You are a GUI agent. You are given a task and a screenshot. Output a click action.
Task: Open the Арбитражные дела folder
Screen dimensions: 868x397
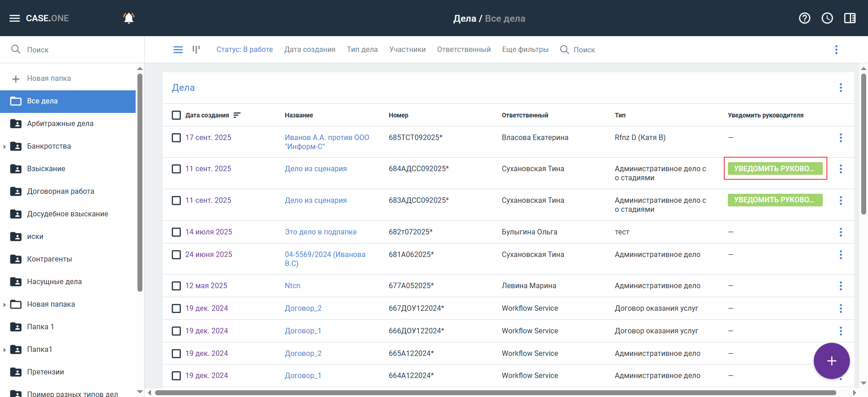point(60,124)
